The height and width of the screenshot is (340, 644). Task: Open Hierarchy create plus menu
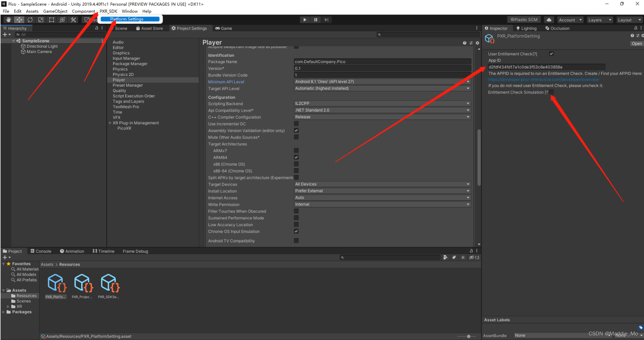(x=7, y=35)
